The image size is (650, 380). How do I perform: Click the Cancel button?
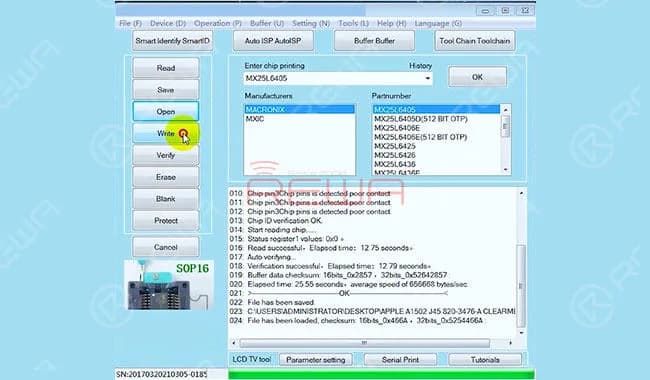pyautogui.click(x=166, y=247)
